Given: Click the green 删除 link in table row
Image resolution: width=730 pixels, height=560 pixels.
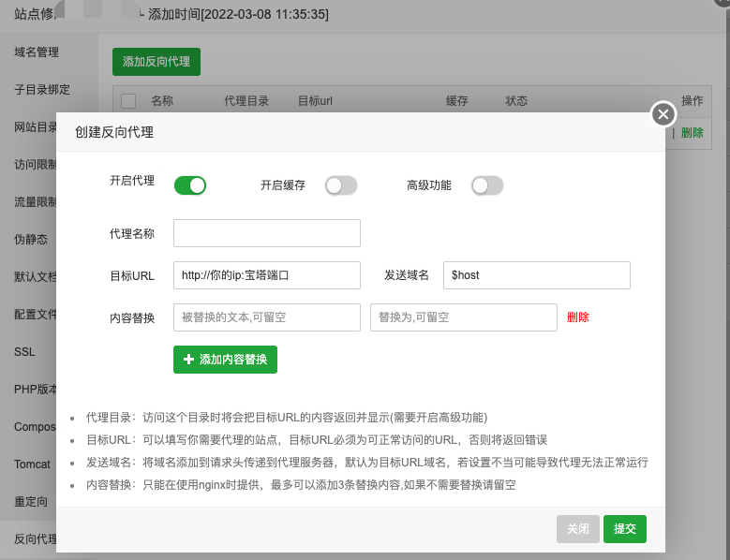Looking at the screenshot, I should tap(693, 133).
